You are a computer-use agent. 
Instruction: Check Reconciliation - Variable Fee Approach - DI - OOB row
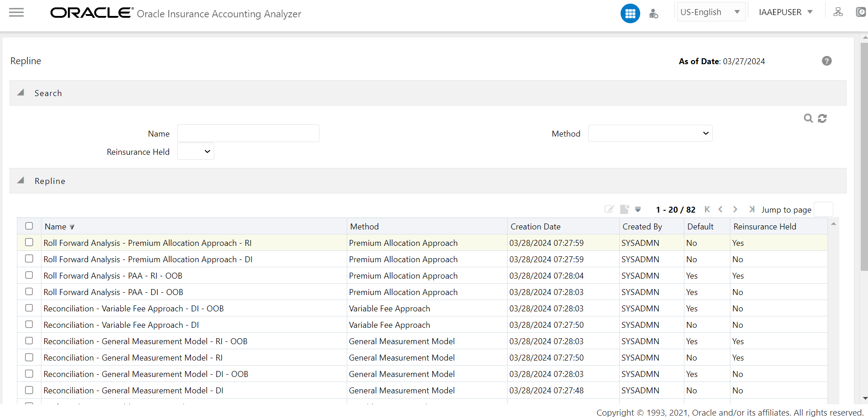[x=29, y=308]
